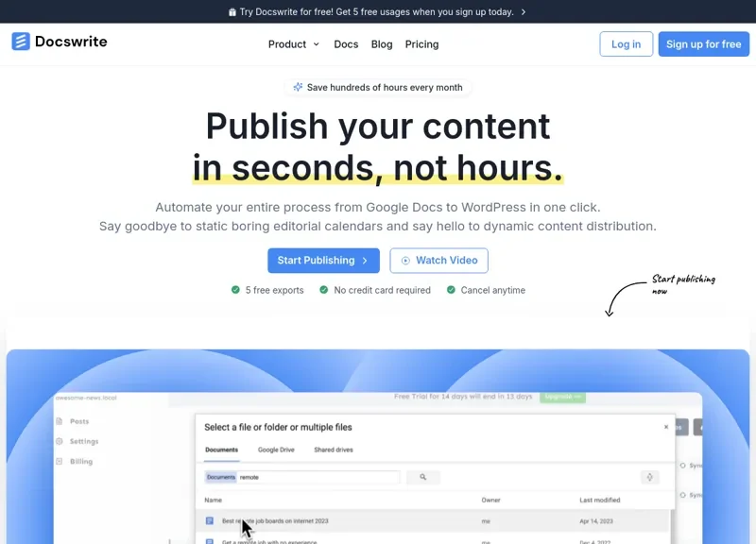Select 'Best remote job boards' document row
756x544 pixels.
tap(433, 521)
